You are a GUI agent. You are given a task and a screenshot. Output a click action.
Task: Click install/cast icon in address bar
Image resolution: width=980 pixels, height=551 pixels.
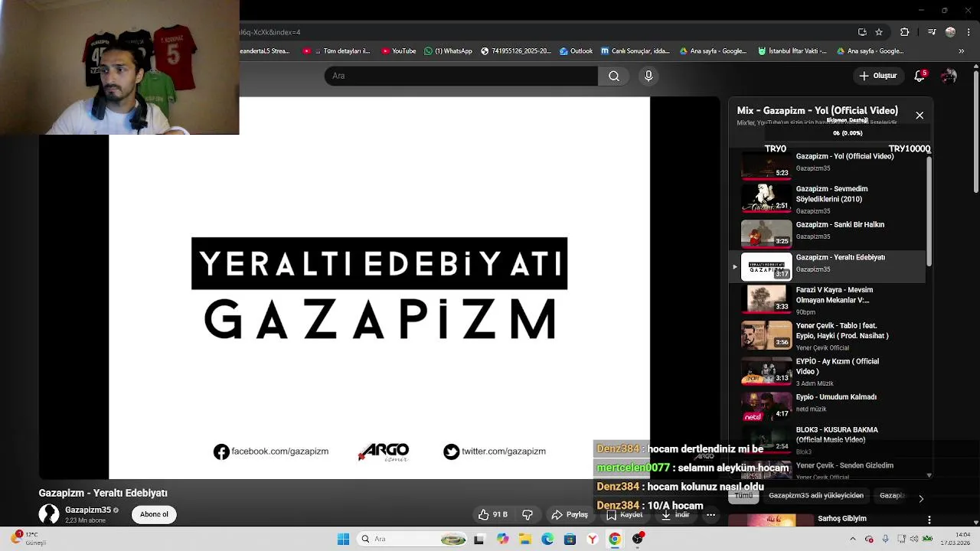click(862, 32)
